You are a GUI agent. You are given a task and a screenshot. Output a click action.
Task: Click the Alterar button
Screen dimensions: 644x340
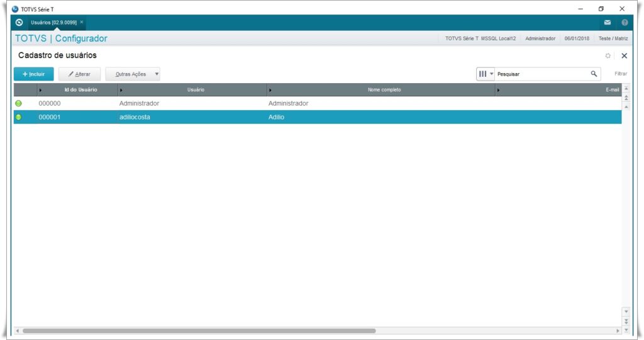[x=79, y=74]
